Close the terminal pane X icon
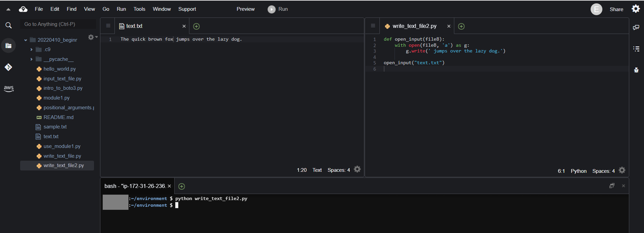The image size is (644, 233). [x=623, y=186]
